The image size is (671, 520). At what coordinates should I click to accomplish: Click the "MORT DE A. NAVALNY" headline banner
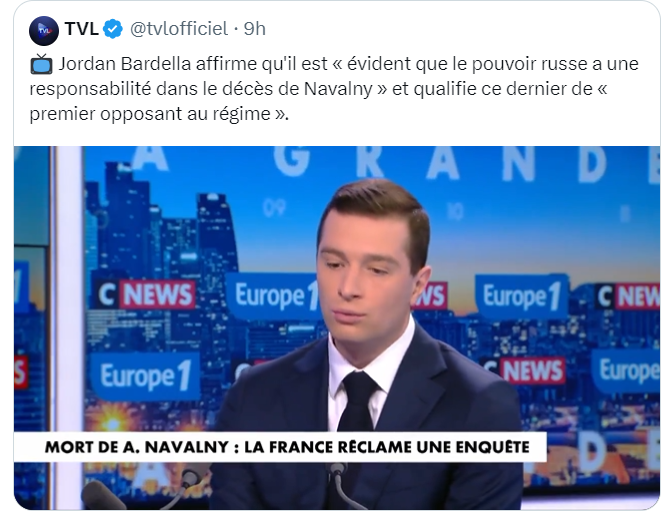pos(280,447)
